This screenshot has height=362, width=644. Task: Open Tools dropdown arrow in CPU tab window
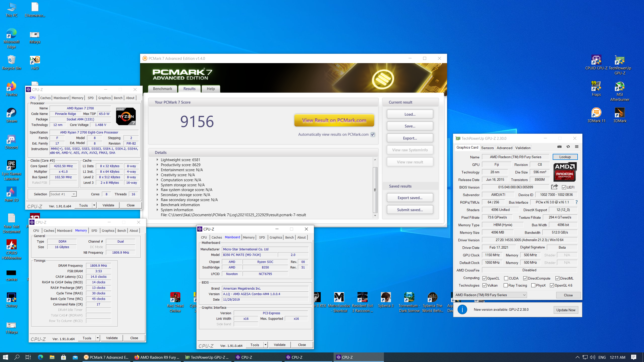[94, 205]
